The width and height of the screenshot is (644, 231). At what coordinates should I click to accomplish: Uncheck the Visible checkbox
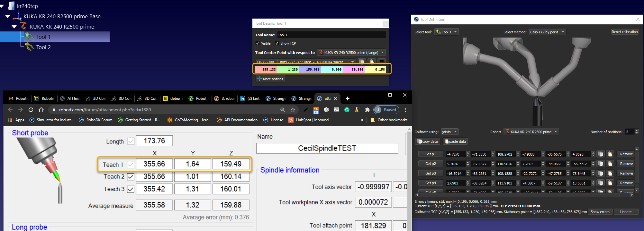point(258,43)
